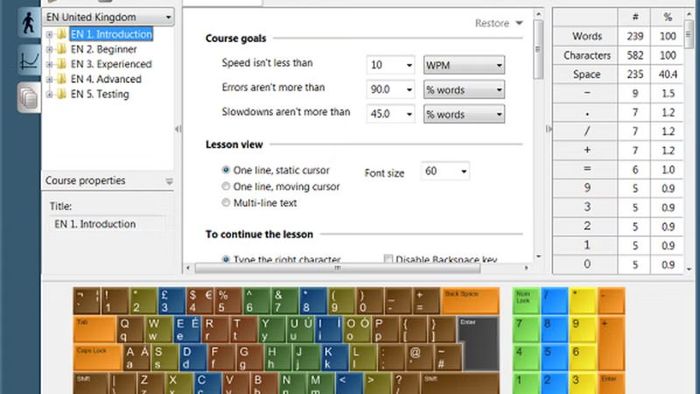
Task: Click the numpad 5 key
Action: (x=554, y=357)
